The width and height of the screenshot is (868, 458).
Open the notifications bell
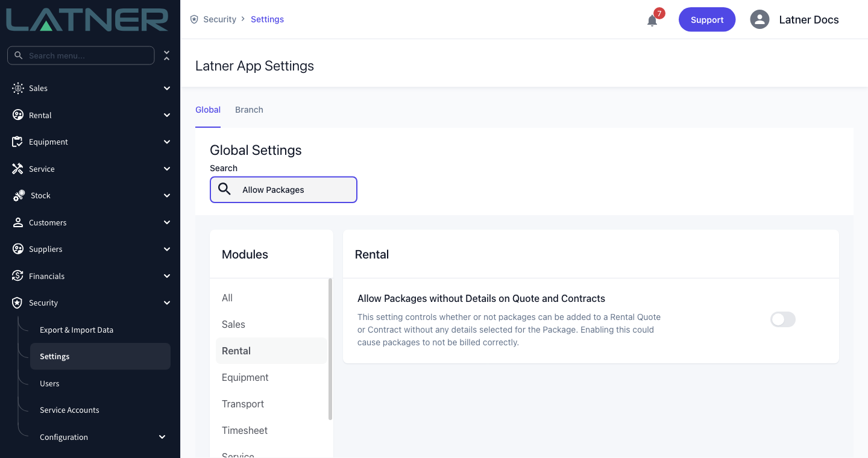(x=652, y=20)
